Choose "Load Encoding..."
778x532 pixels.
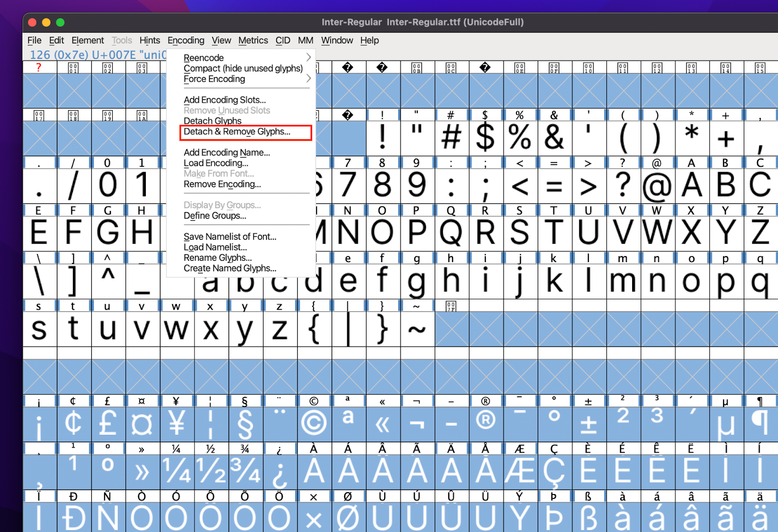click(x=216, y=163)
